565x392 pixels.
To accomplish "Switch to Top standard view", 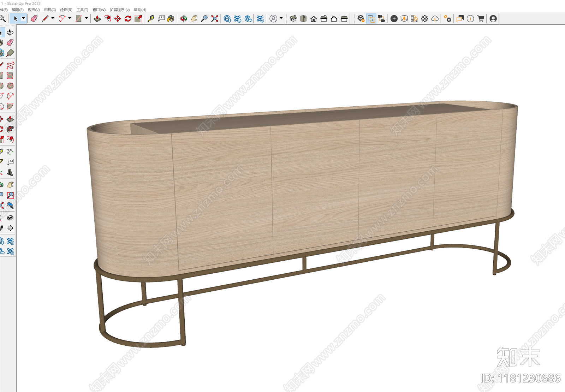I will [x=303, y=19].
